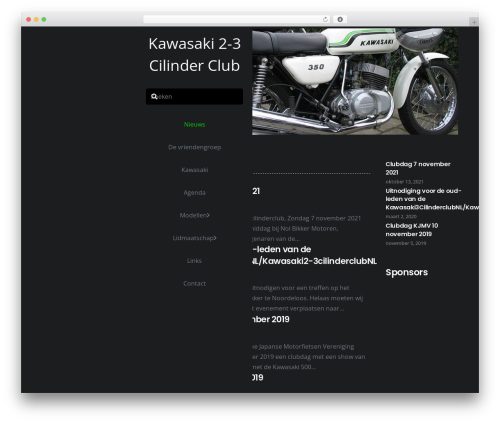Go to the Contact page

click(x=194, y=283)
